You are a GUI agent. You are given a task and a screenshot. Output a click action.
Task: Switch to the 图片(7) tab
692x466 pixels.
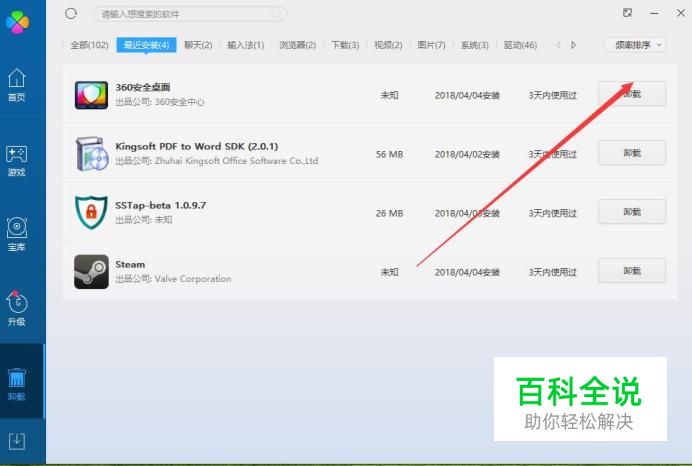point(431,45)
